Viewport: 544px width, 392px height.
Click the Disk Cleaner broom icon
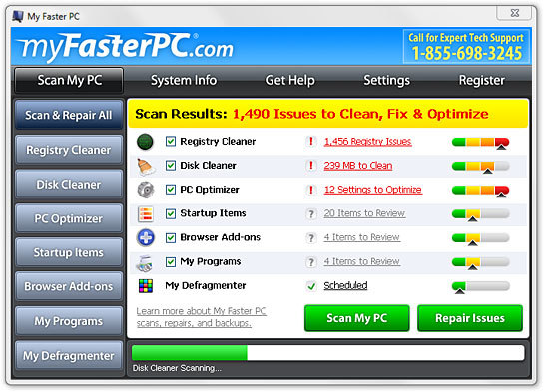coord(146,166)
